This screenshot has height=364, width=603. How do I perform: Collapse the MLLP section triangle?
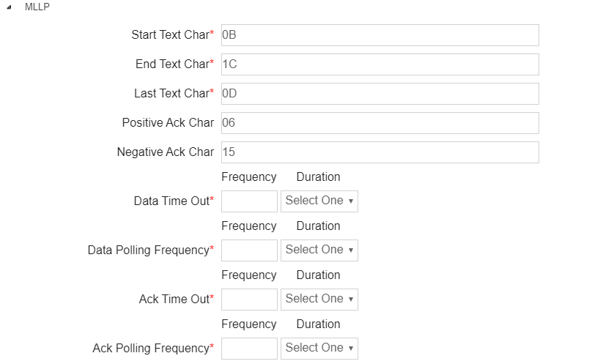pyautogui.click(x=9, y=7)
